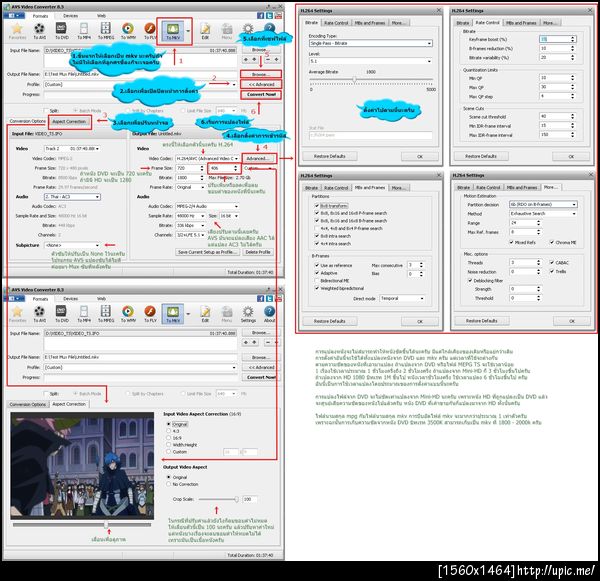The width and height of the screenshot is (600, 581).
Task: Click << Advanced in lower converter window
Action: coord(261,367)
